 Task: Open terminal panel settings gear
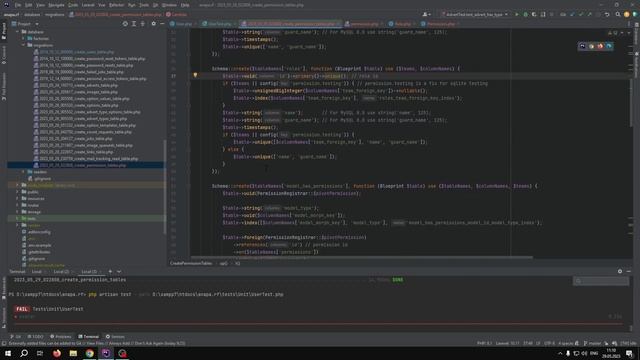(620, 271)
